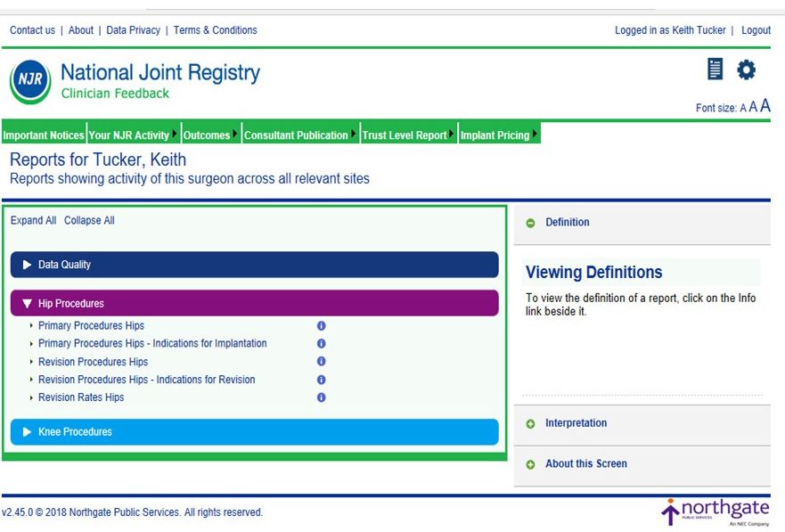
Task: Click info icon for Hips Indications for Revision
Action: tap(322, 380)
